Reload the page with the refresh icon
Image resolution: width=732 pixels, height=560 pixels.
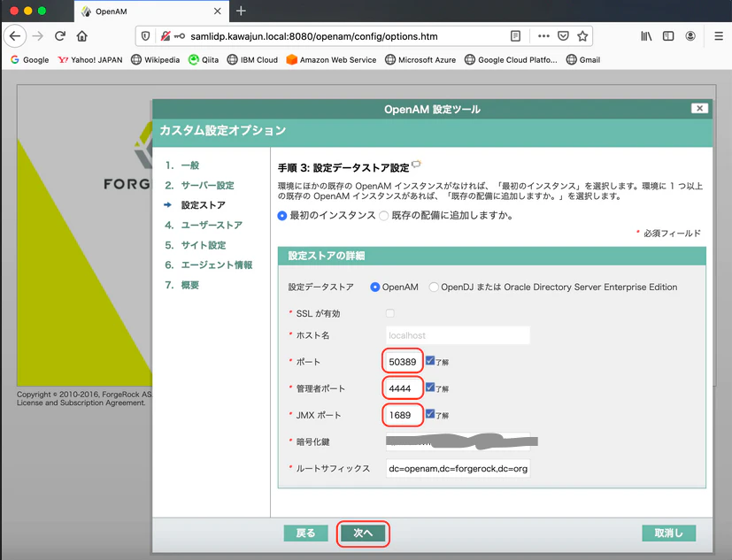60,36
